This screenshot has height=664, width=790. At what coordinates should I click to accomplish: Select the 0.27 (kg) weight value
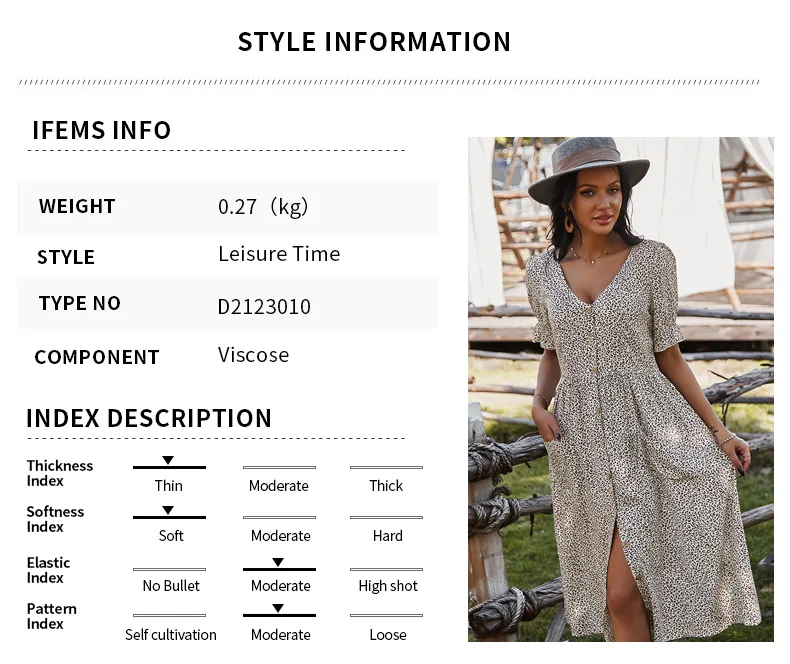point(263,207)
